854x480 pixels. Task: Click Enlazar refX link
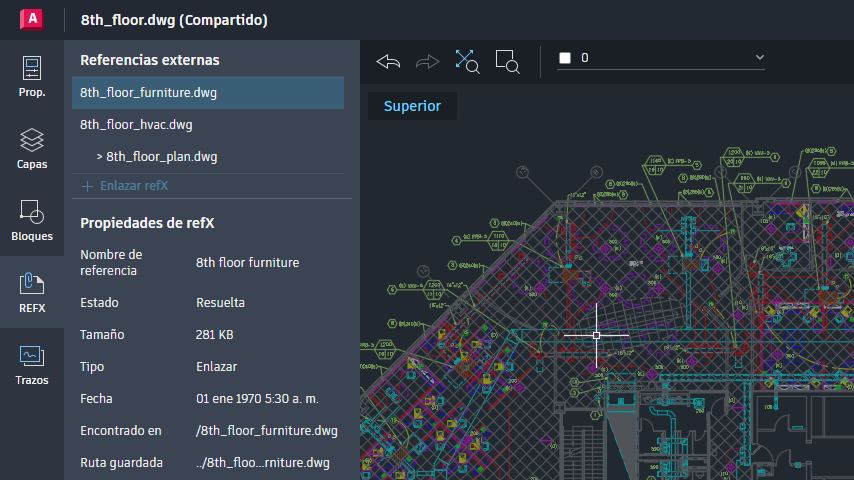[x=134, y=186]
